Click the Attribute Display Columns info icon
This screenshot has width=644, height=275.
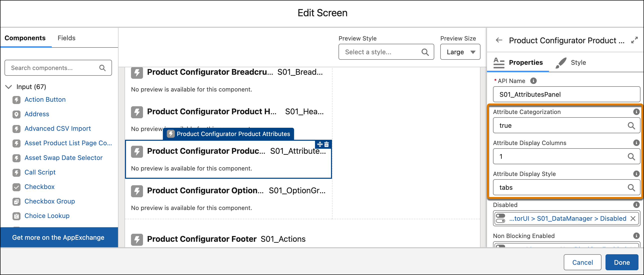coord(636,143)
